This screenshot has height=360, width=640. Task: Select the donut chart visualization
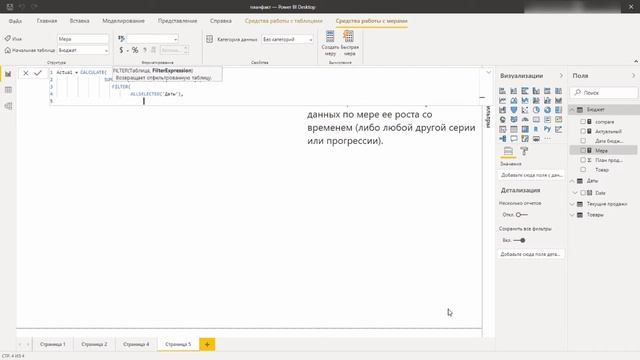(547, 110)
